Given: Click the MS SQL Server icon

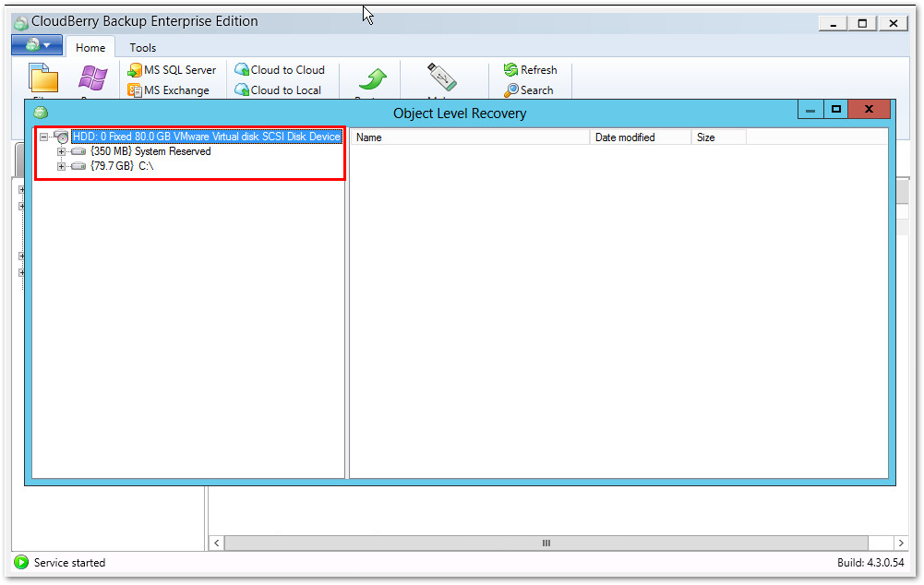Looking at the screenshot, I should pyautogui.click(x=135, y=71).
